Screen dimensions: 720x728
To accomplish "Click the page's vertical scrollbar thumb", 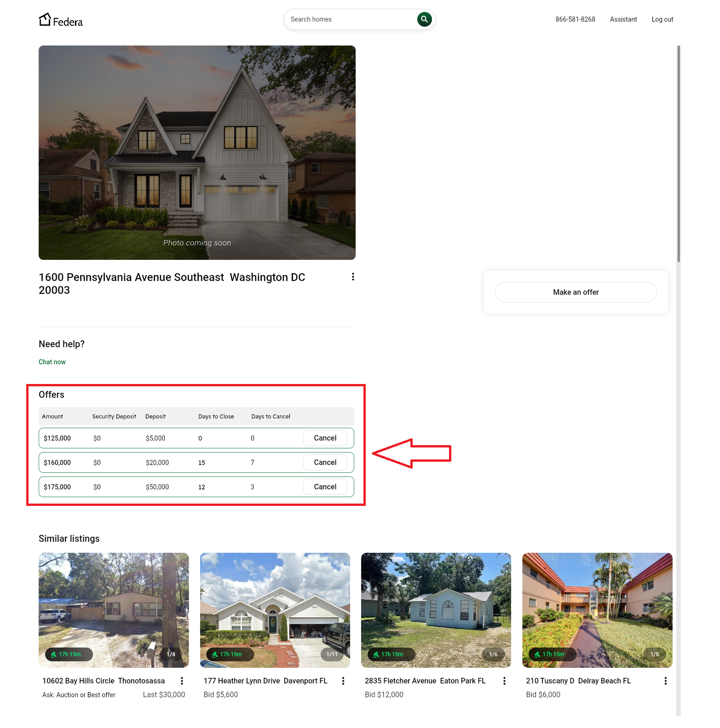I will tap(679, 154).
